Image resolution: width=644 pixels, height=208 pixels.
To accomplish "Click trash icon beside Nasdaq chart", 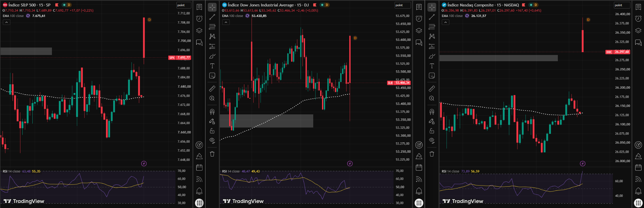I will tap(432, 154).
